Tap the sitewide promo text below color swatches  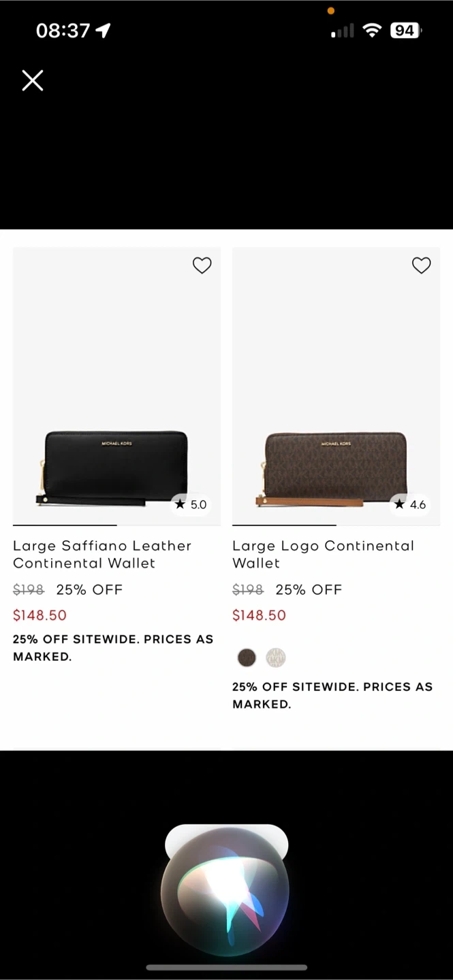(332, 696)
